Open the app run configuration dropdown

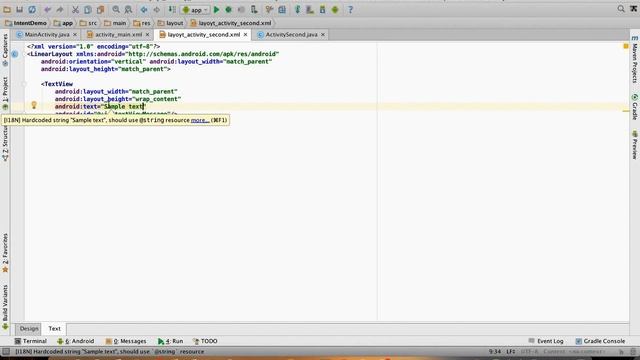pyautogui.click(x=195, y=10)
